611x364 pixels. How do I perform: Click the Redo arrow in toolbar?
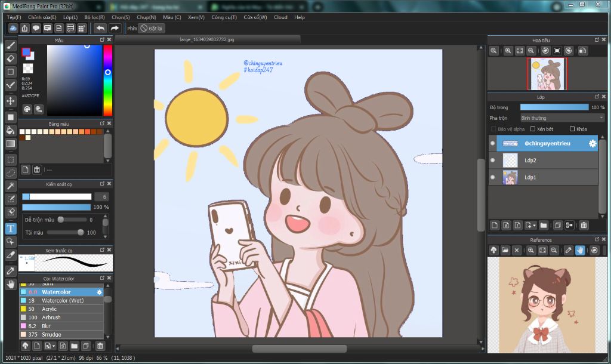pos(115,28)
